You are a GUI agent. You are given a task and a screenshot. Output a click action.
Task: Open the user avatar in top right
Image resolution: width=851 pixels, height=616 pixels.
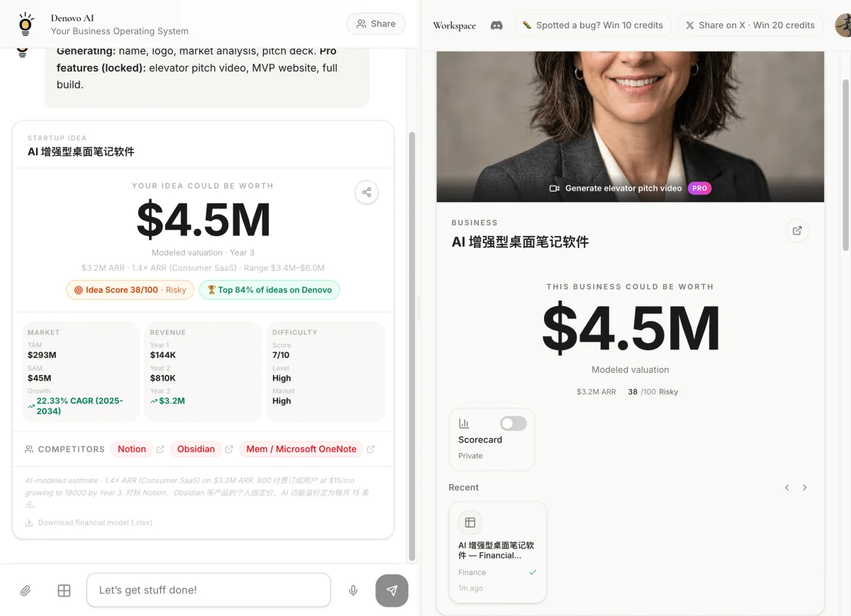point(843,26)
